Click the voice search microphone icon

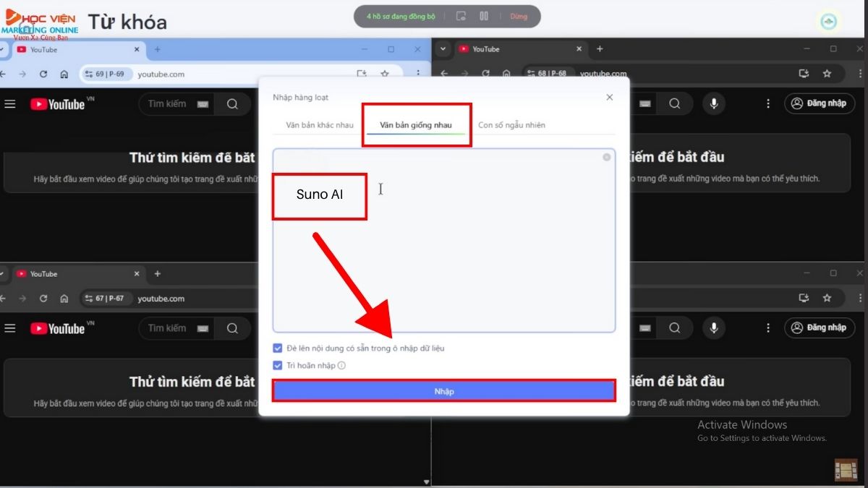coord(714,103)
